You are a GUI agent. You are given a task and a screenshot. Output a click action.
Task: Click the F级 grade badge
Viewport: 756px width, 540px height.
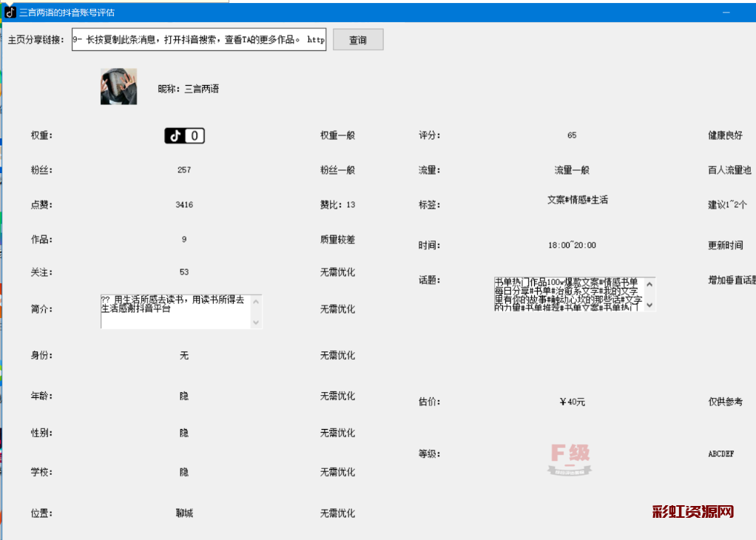click(570, 459)
